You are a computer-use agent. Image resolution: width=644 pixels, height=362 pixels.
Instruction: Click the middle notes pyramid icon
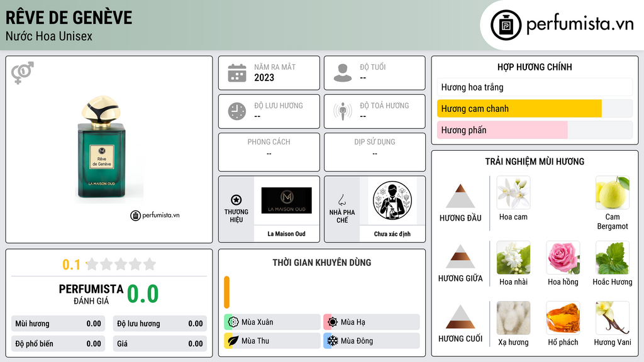pos(460,256)
